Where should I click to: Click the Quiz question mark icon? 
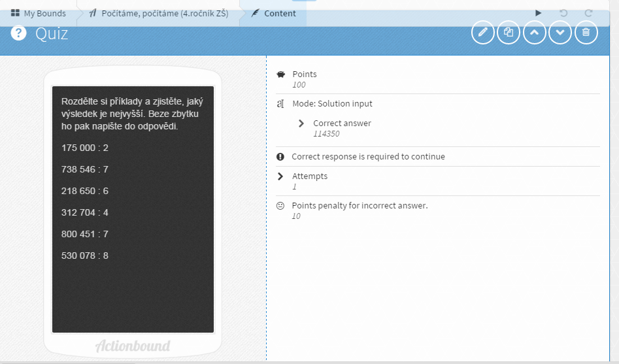(18, 33)
